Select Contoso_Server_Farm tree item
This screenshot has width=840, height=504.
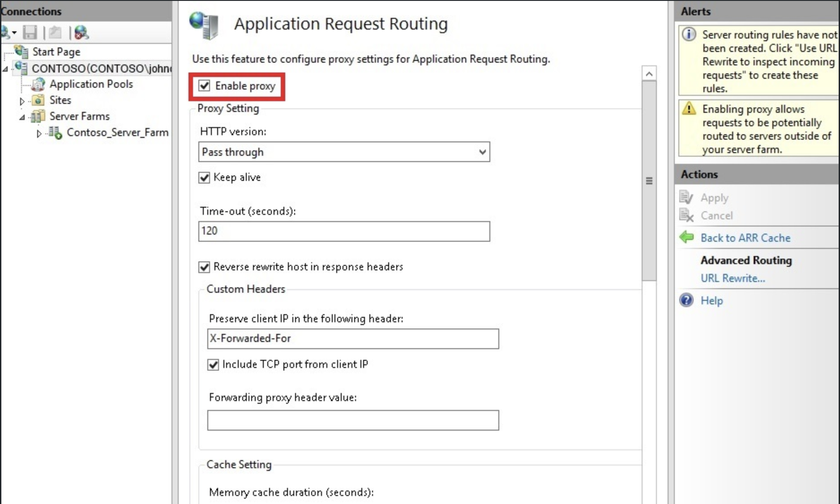tap(118, 132)
